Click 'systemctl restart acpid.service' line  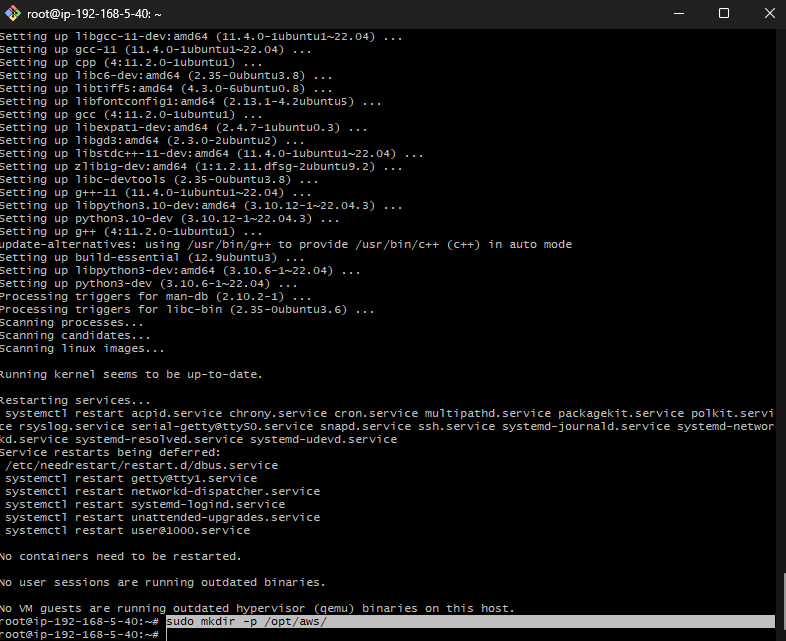[x=389, y=414]
